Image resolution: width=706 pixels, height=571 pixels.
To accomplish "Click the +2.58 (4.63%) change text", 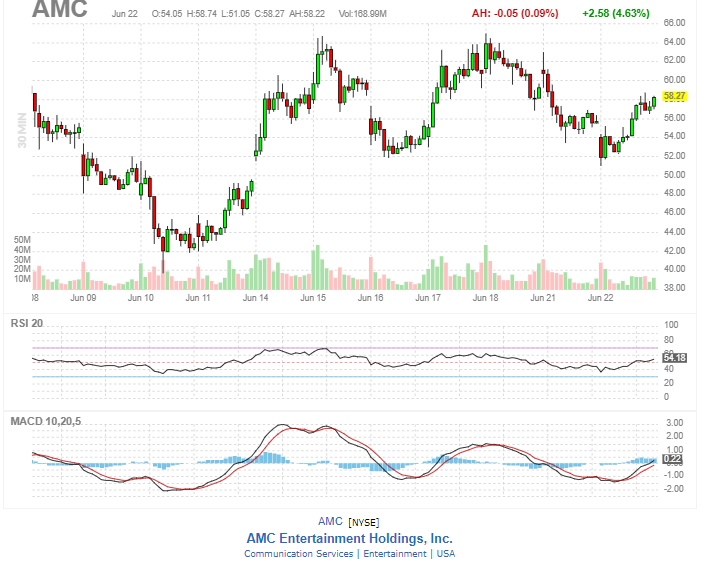I will [x=616, y=14].
